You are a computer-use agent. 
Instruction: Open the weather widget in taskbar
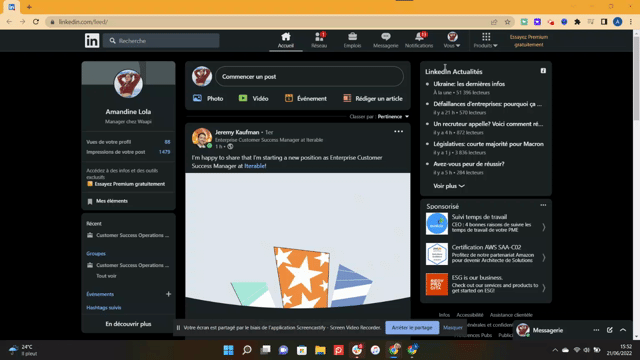pyautogui.click(x=24, y=350)
